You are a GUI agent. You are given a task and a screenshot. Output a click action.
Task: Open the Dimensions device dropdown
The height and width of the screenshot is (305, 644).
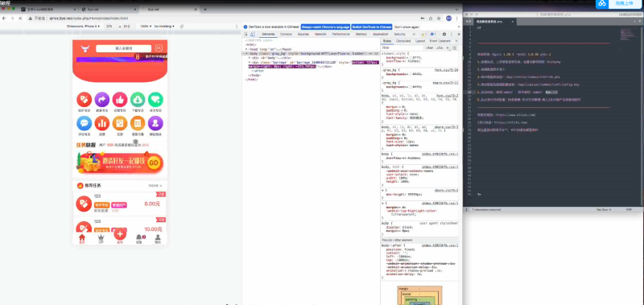point(84,27)
